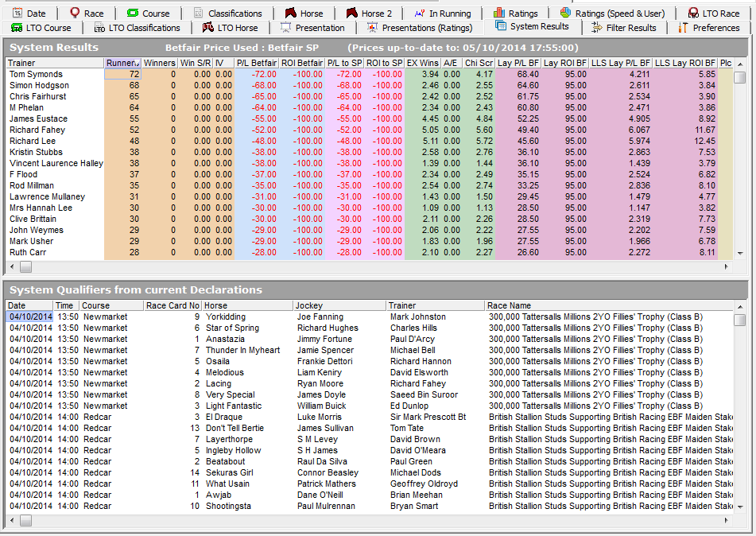Click the Race Name column header
The width and height of the screenshot is (756, 536).
point(608,305)
